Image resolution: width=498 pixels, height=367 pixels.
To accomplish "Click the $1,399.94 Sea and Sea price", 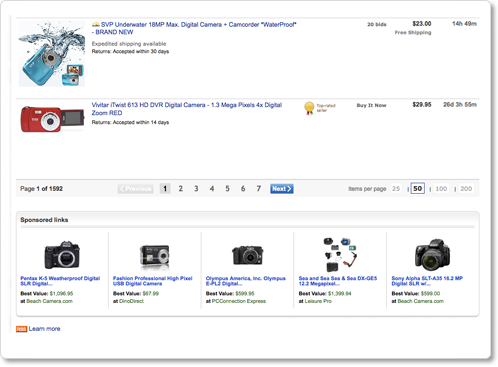I will 340,293.
